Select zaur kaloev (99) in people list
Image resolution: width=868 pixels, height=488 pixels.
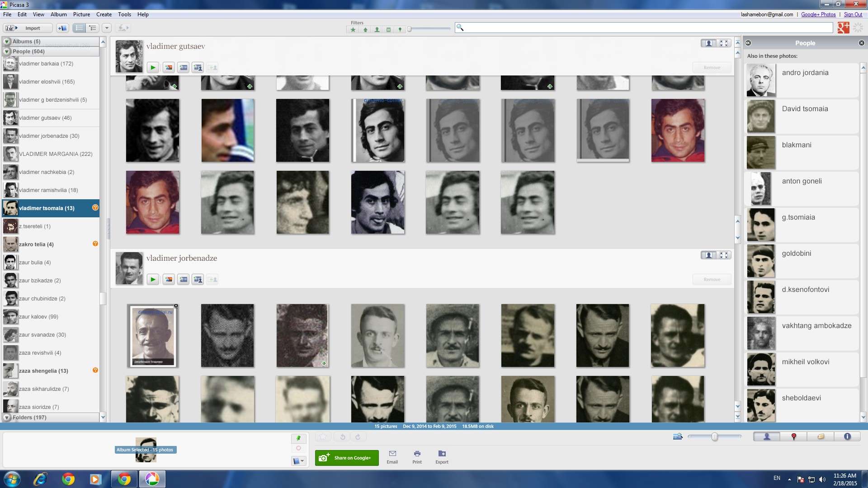(38, 317)
